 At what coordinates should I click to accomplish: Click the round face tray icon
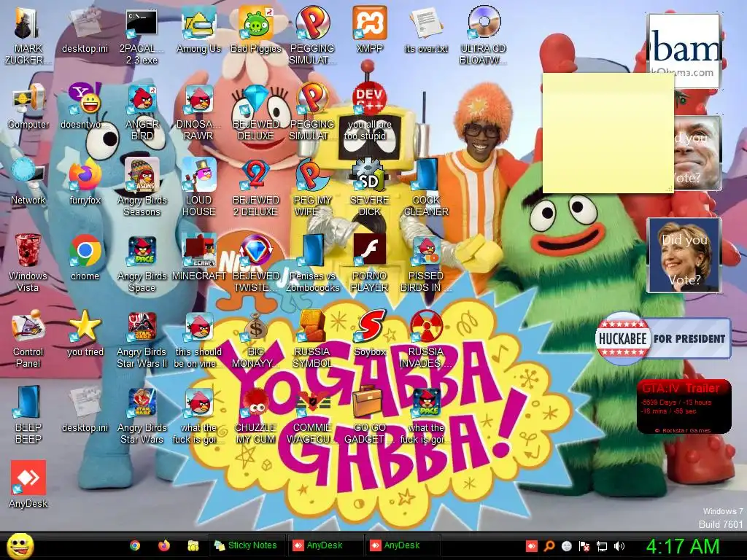coord(566,546)
